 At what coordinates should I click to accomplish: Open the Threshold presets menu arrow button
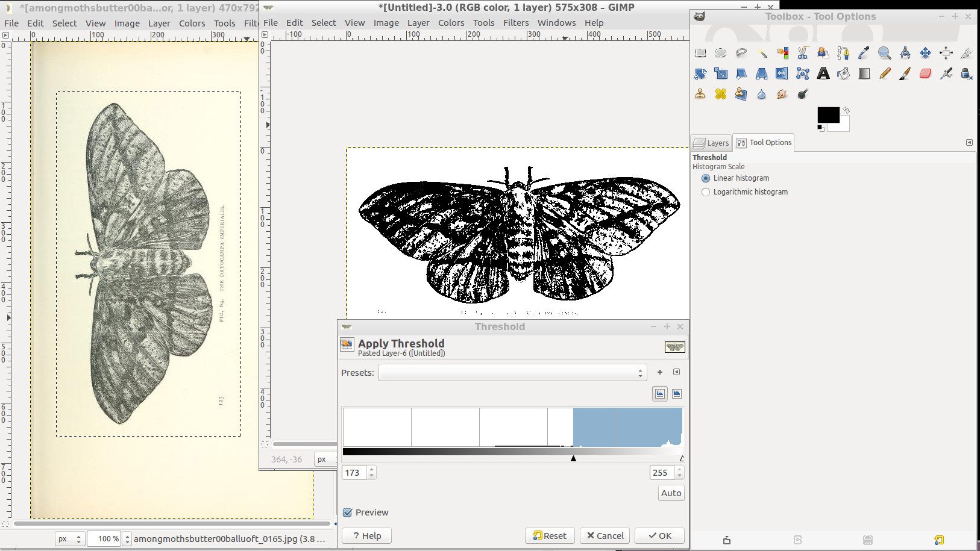[x=677, y=372]
